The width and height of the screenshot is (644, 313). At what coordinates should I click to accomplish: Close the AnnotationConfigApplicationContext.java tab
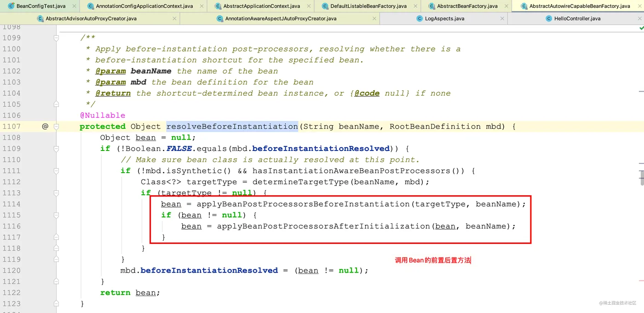pos(201,6)
